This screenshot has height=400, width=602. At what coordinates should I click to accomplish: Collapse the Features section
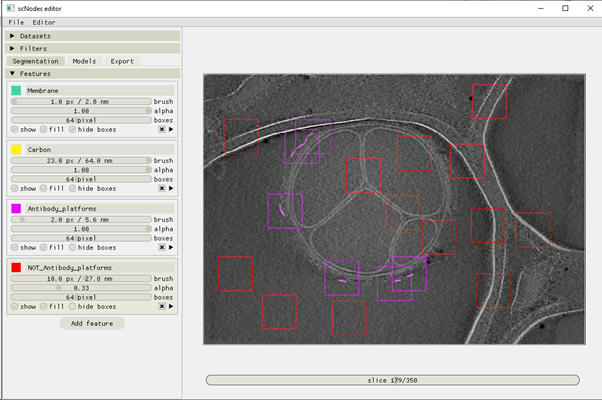click(93, 73)
